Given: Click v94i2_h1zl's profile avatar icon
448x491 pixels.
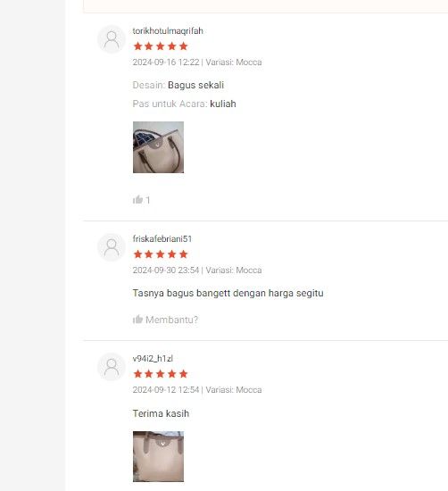Looking at the screenshot, I should pos(112,367).
